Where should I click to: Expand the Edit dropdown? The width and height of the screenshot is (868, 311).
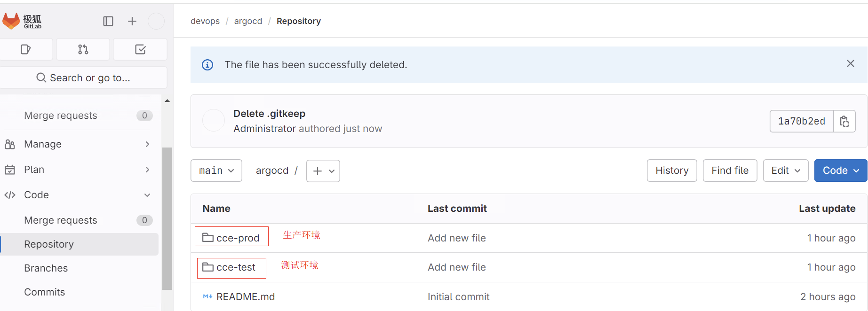(x=786, y=171)
